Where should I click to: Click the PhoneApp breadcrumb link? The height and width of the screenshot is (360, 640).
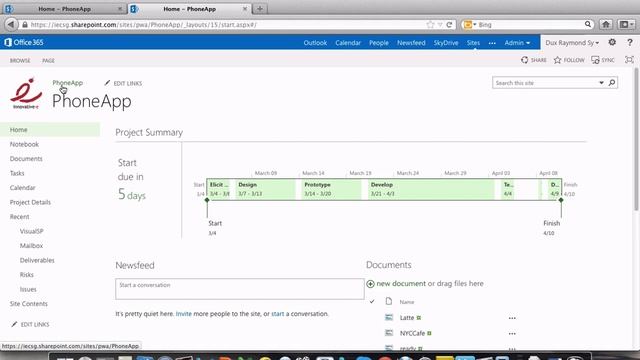pos(68,82)
